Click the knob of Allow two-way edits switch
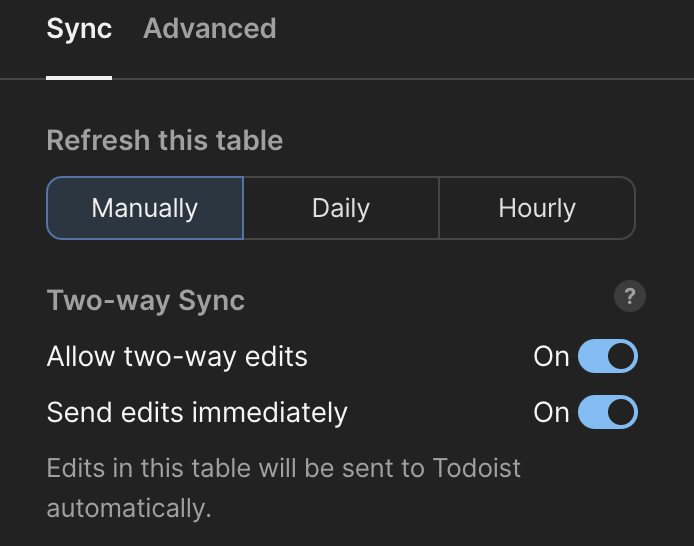 pyautogui.click(x=621, y=356)
